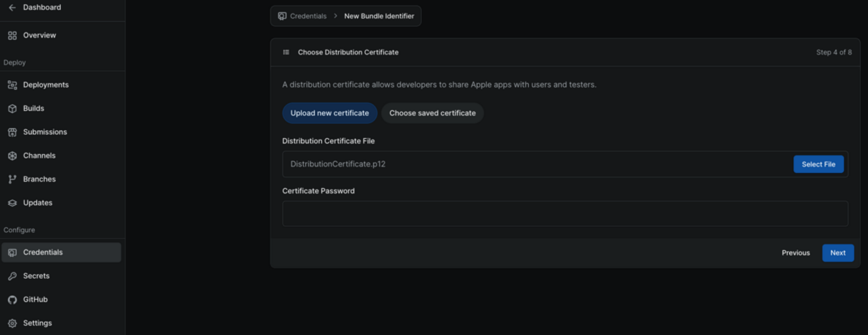Click the Channels icon in sidebar

(x=12, y=155)
